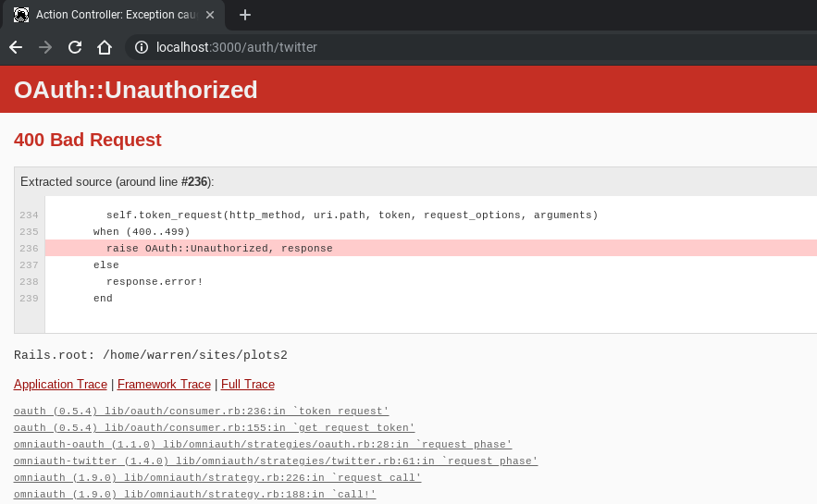The height and width of the screenshot is (504, 817).
Task: Click the self.token_request code line
Action: [353, 215]
